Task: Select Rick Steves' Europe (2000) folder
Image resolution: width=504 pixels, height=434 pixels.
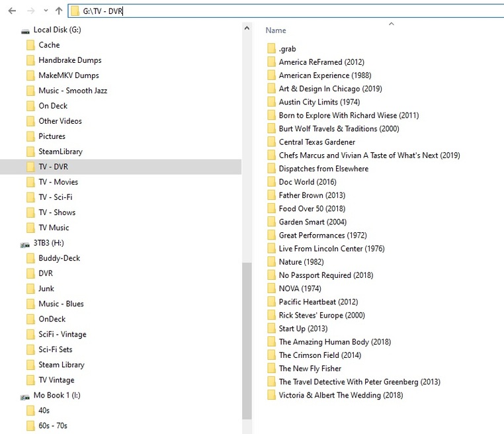Action: point(321,315)
